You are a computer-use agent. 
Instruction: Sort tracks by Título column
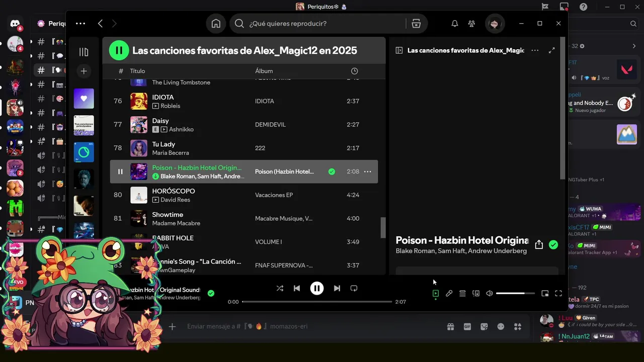click(137, 71)
